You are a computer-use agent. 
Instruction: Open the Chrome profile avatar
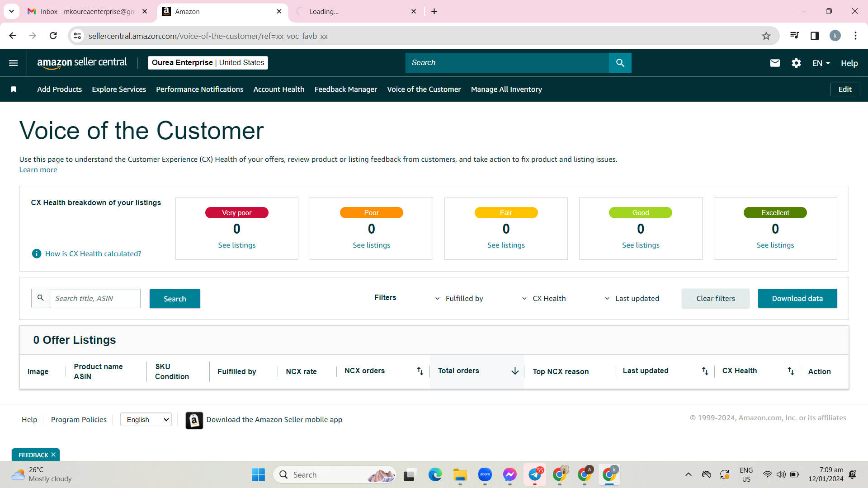tap(835, 36)
